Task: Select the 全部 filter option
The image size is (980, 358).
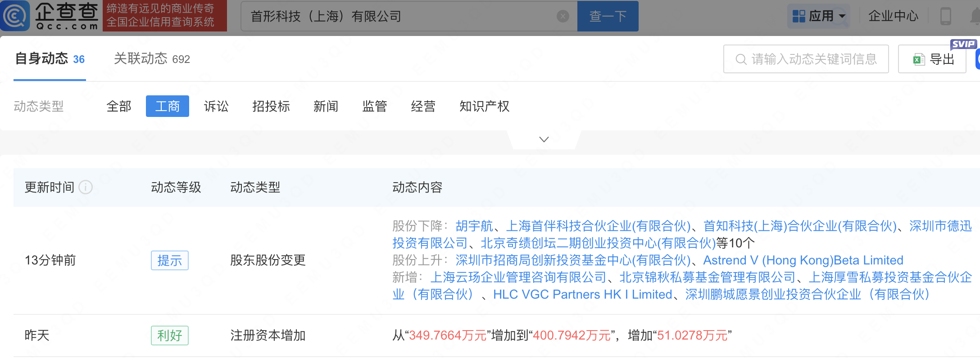Action: click(x=119, y=107)
